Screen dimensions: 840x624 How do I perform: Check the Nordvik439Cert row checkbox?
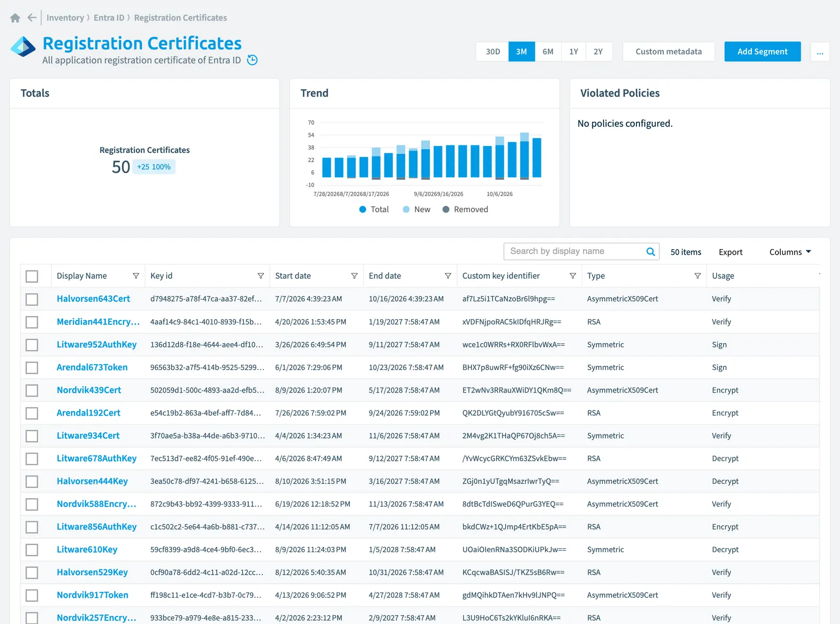point(32,390)
